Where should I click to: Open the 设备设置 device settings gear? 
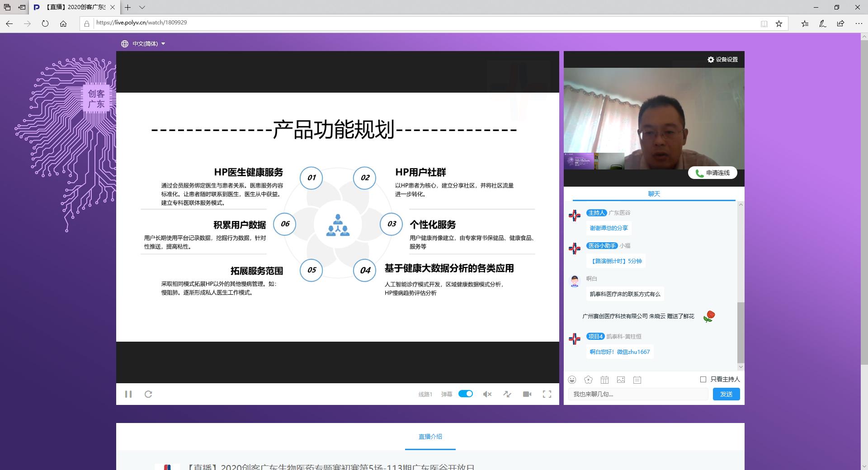point(722,59)
